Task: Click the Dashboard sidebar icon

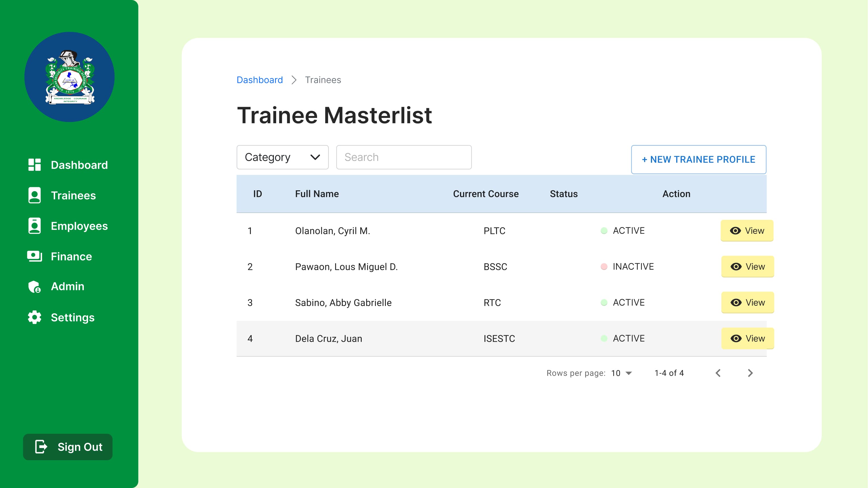Action: (35, 165)
